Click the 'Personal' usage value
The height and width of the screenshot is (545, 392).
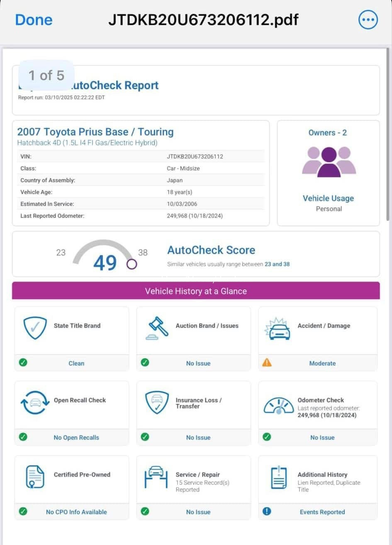click(329, 209)
